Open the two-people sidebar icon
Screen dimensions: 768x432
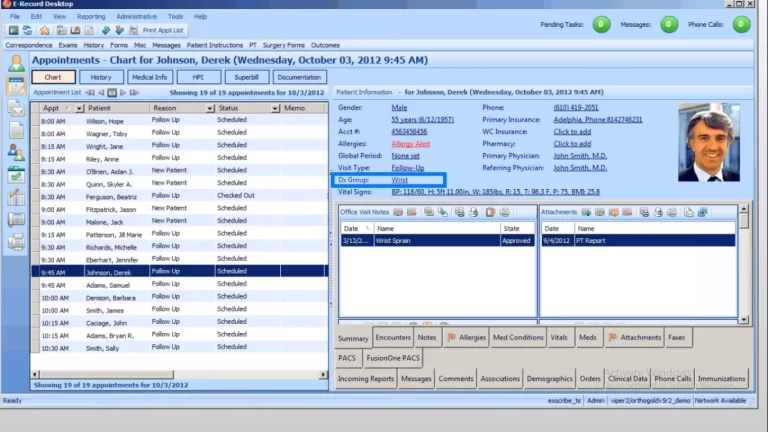16,152
